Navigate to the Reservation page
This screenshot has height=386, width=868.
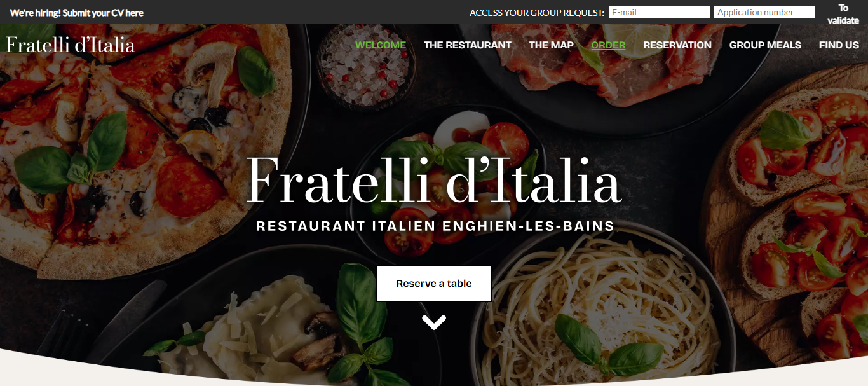(677, 45)
